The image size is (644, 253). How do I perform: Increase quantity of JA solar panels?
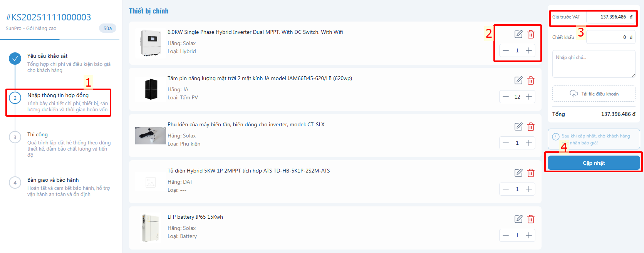529,97
